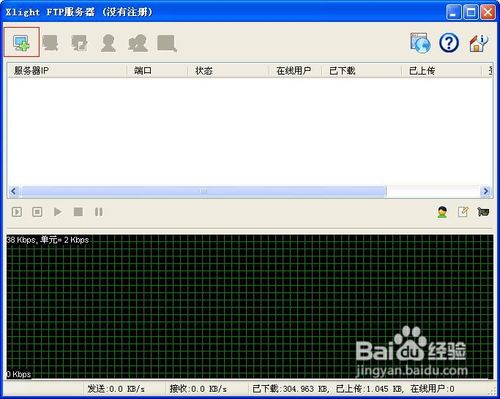Screen dimensions: 500x399
Task: Click the play (start server) triangle button
Action: point(58,212)
